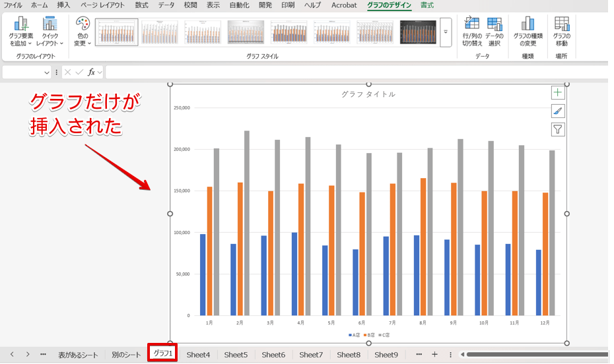Click the chart elements plus button
The height and width of the screenshot is (364, 614).
[x=558, y=93]
